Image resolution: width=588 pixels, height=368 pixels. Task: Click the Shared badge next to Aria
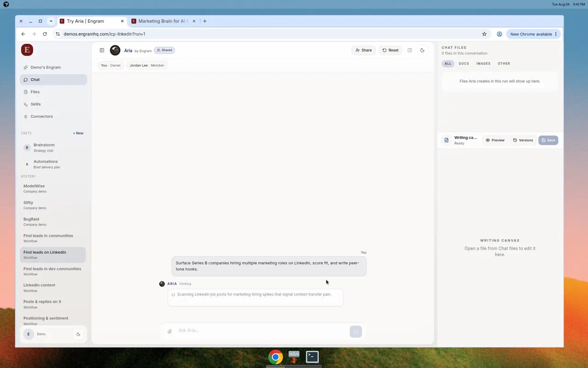click(164, 50)
